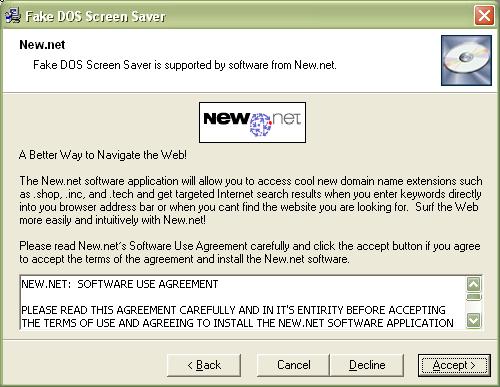Click "Fake DOS Screen Saver is supported by" subtitle
The height and width of the screenshot is (387, 500).
pos(185,65)
